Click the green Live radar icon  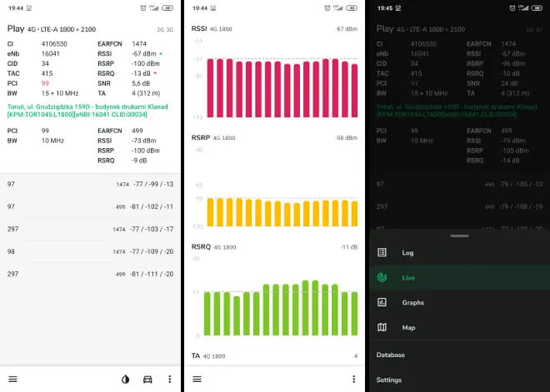click(x=382, y=277)
